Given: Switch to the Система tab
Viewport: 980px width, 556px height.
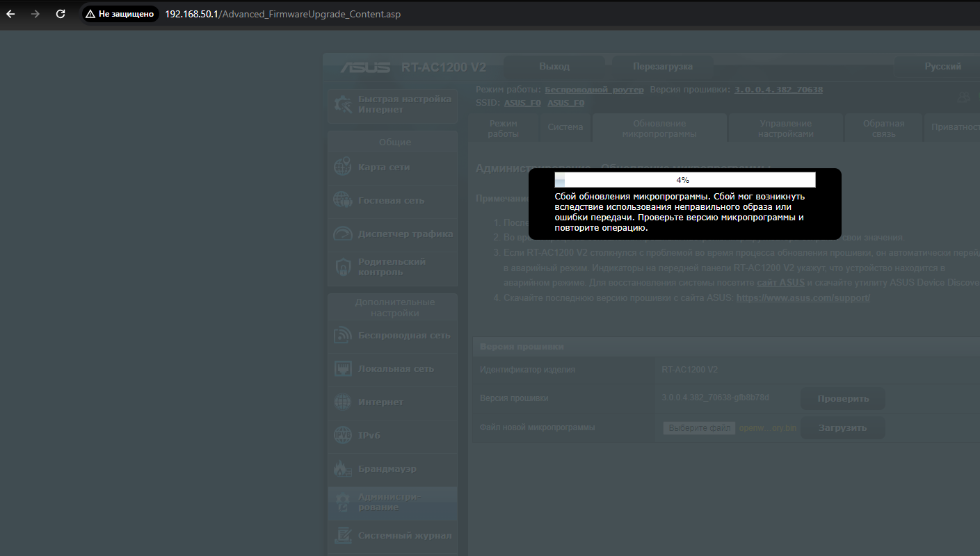Looking at the screenshot, I should 565,128.
